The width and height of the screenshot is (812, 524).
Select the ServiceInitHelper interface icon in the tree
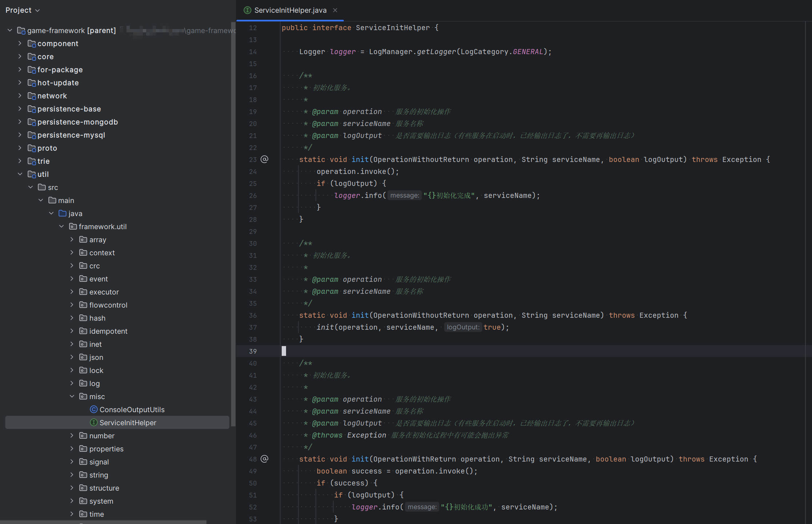[94, 422]
